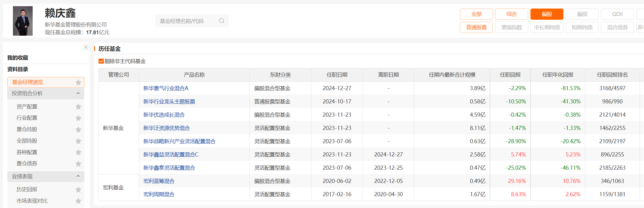Choose the 短期纯债 category
This screenshot has height=208, width=644.
(x=582, y=27)
